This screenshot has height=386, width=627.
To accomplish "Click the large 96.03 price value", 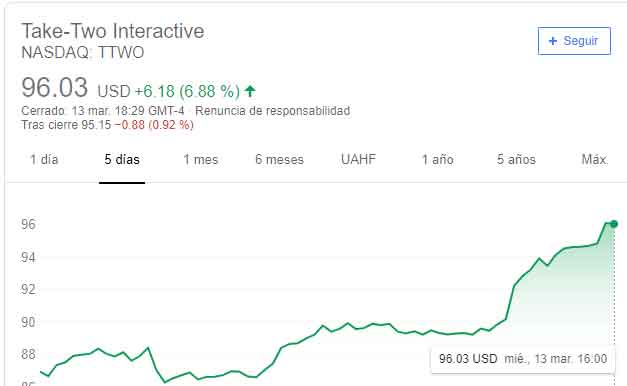I will point(54,88).
